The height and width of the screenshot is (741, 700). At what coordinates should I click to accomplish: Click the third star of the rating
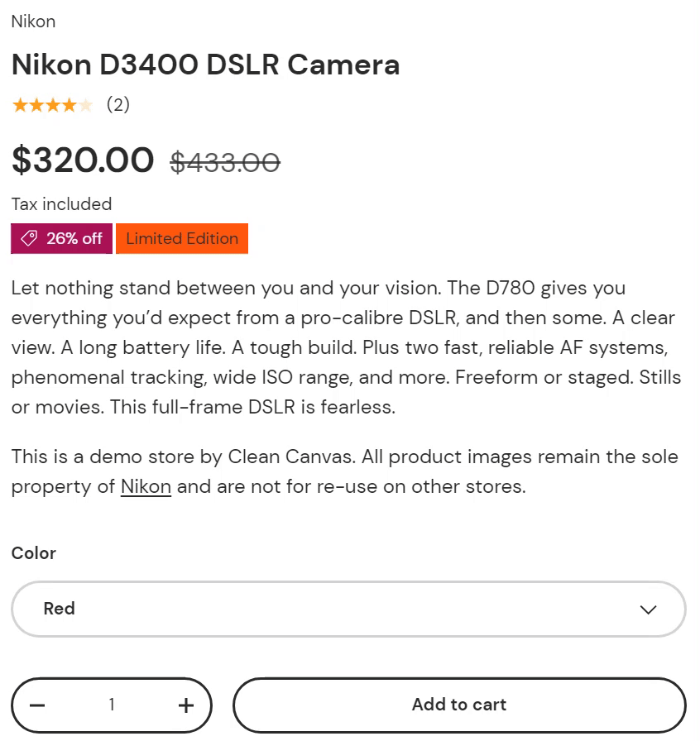53,105
